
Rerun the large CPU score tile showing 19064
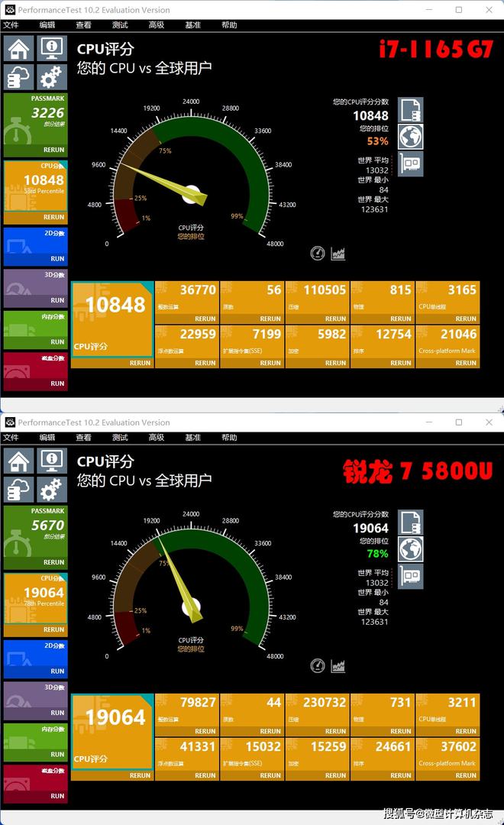(x=140, y=775)
